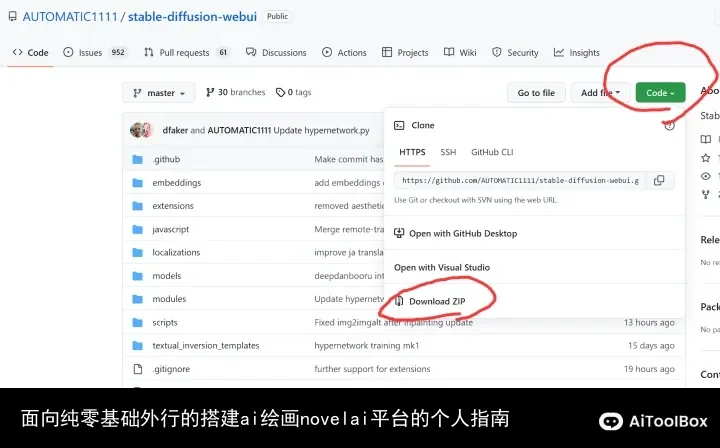Click the ZIP file icon

coord(399,301)
